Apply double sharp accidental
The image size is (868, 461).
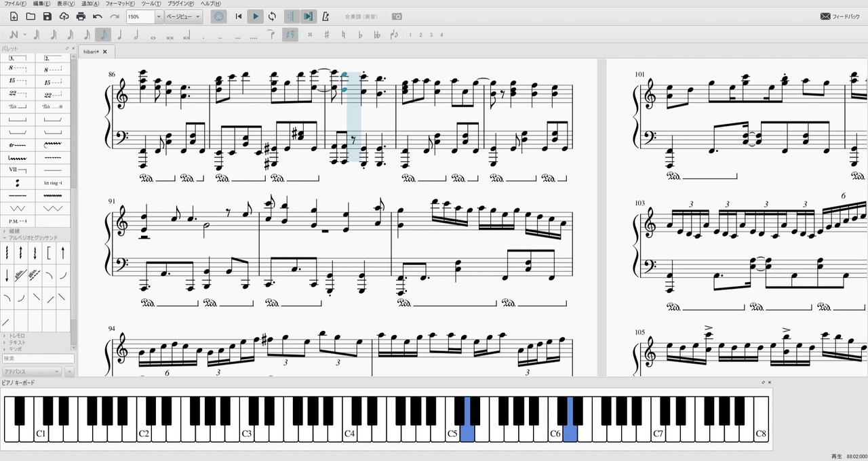tap(310, 35)
